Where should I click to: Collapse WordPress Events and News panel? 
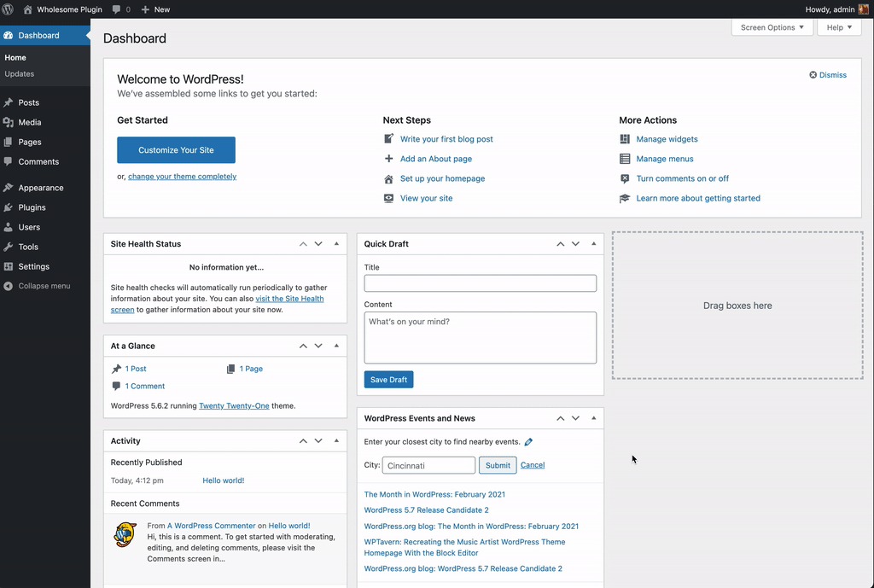(594, 418)
